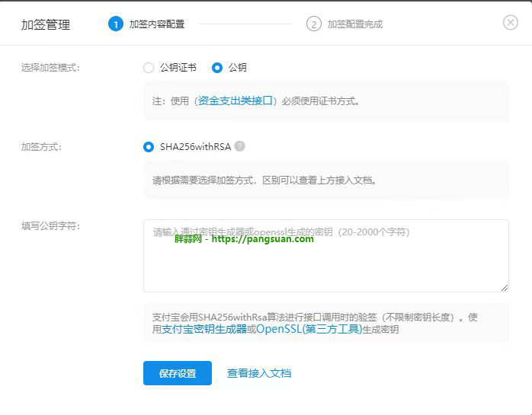Click the 选择加签模式 field label

coord(50,68)
